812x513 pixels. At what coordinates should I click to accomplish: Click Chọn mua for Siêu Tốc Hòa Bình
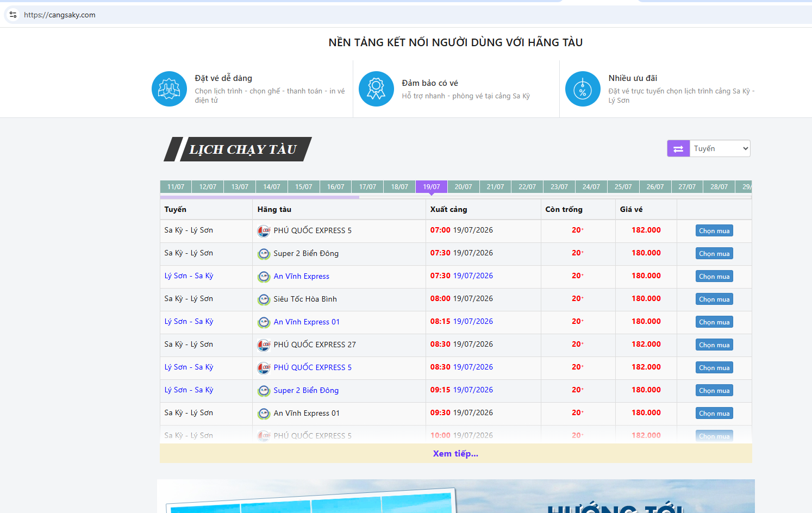pyautogui.click(x=714, y=299)
